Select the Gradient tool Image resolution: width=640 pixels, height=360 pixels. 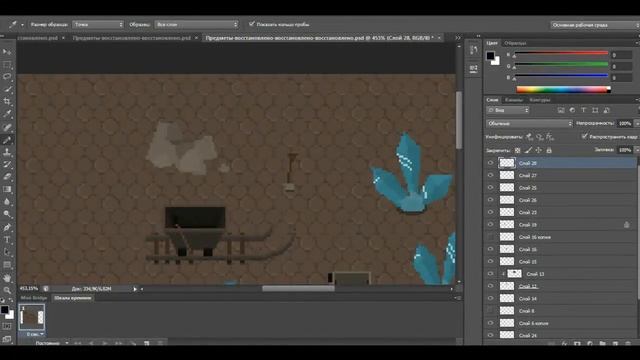[7, 189]
